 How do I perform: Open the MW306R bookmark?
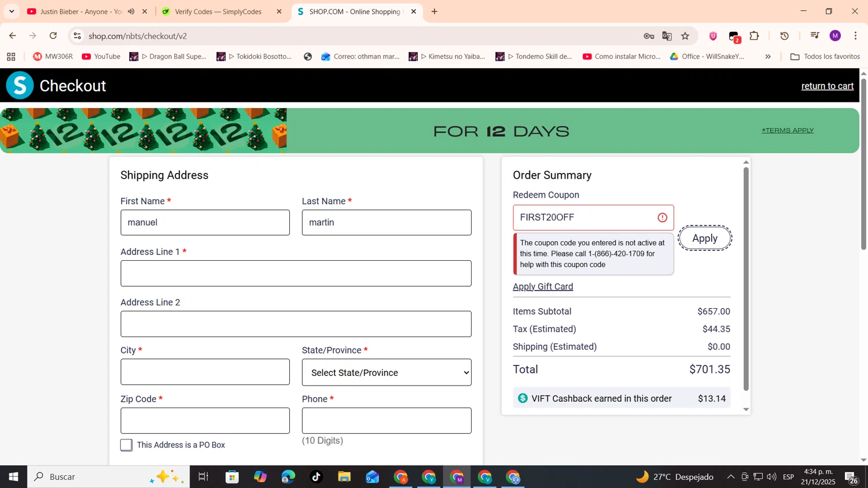[53, 57]
